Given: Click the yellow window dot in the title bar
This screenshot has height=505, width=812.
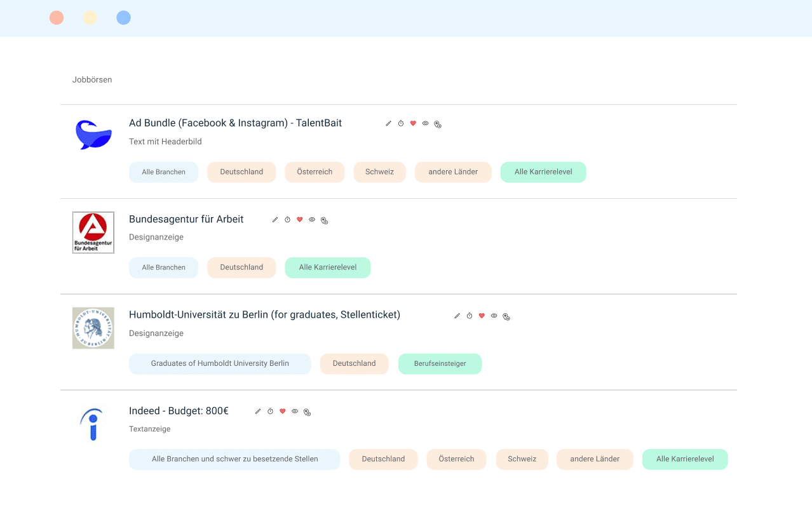Looking at the screenshot, I should [x=90, y=18].
